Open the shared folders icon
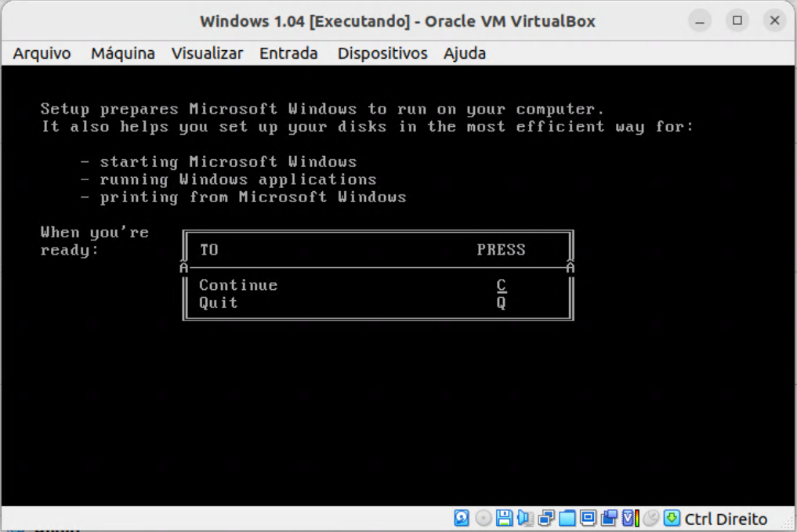Image resolution: width=797 pixels, height=532 pixels. tap(567, 518)
